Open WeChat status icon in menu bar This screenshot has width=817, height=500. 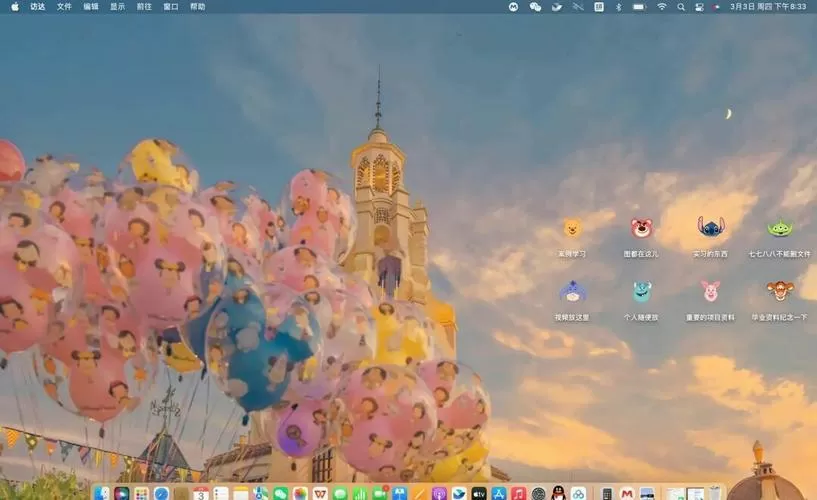coord(535,7)
